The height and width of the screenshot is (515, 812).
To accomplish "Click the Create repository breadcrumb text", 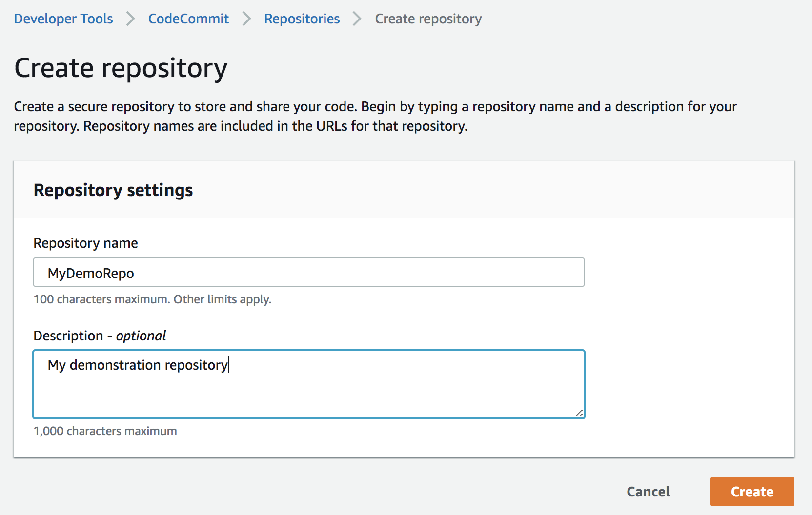I will point(428,19).
